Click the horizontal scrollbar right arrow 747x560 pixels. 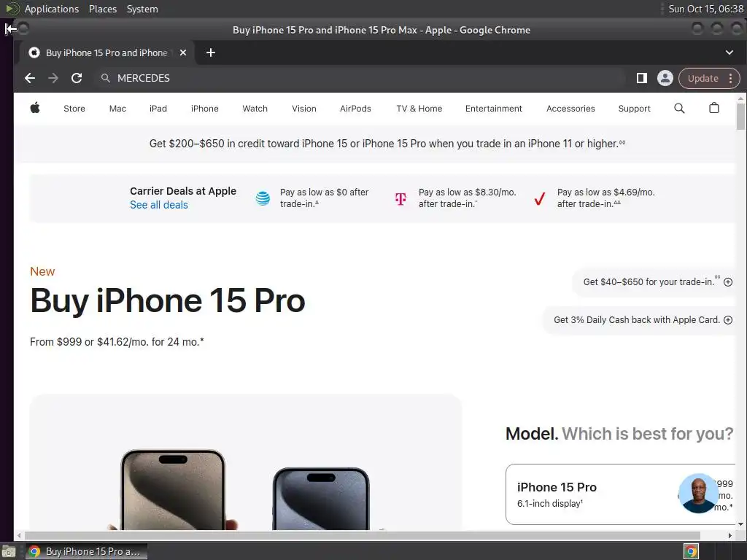point(729,536)
